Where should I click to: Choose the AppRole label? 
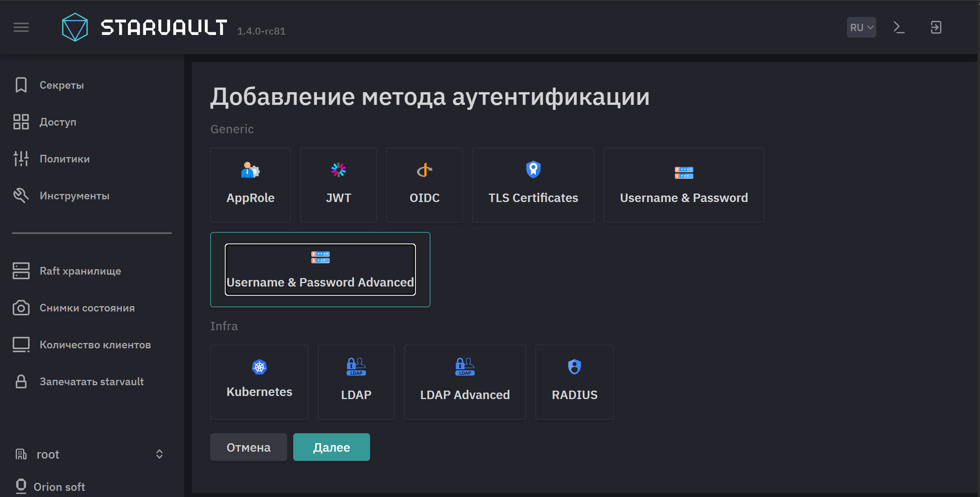point(251,198)
